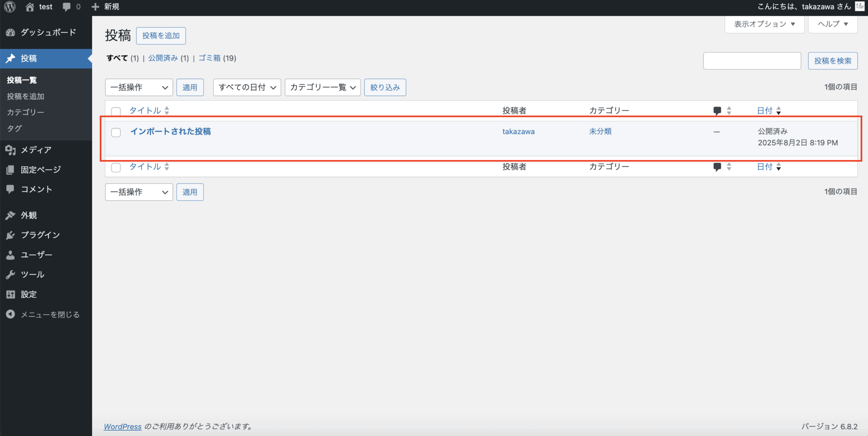Click the home icon next to test

coord(30,7)
